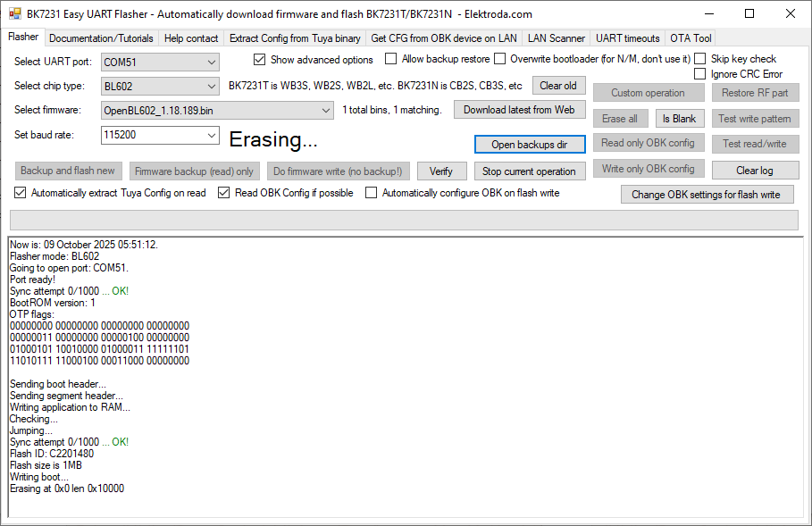The image size is (812, 526).
Task: Close the BK7231 Easy UART Flasher window
Action: pyautogui.click(x=791, y=14)
